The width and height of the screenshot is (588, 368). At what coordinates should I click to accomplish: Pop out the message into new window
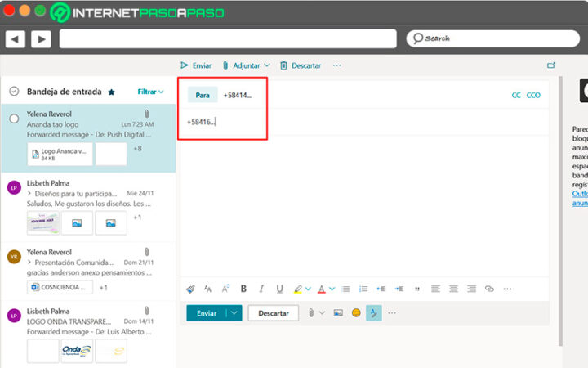coord(551,65)
